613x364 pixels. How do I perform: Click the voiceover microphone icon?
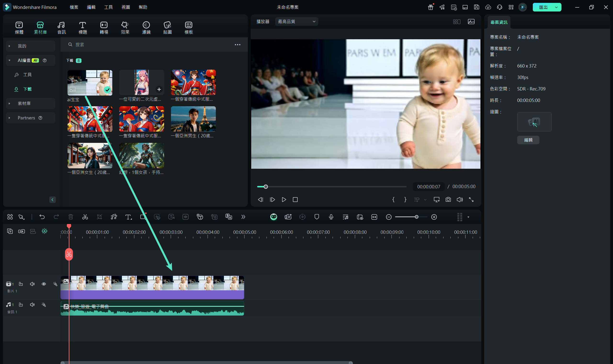pos(331,217)
